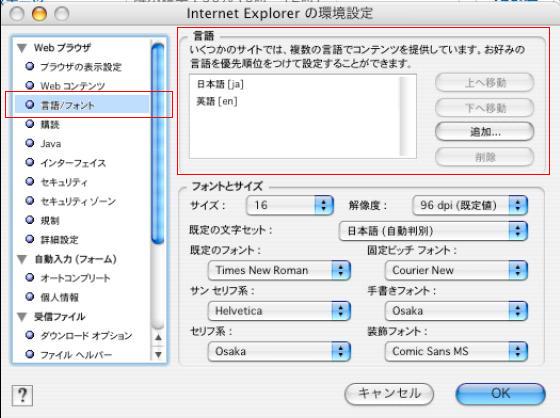Collapse the Web ブラウザ disclosure triangle
Screen dimensions: 560x418
coord(22,48)
